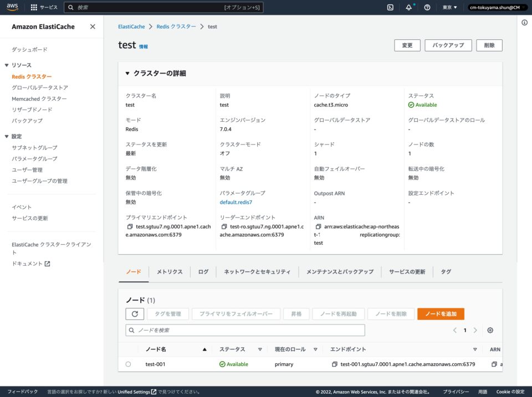Open ネットワークとセキュリティ tab
This screenshot has height=397, width=532.
(x=257, y=271)
